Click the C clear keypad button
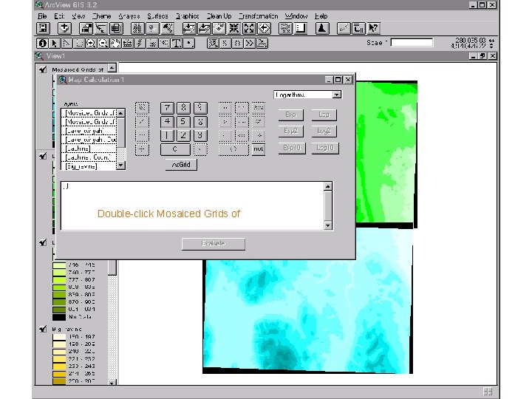Image resolution: width=532 pixels, height=399 pixels. pos(175,149)
